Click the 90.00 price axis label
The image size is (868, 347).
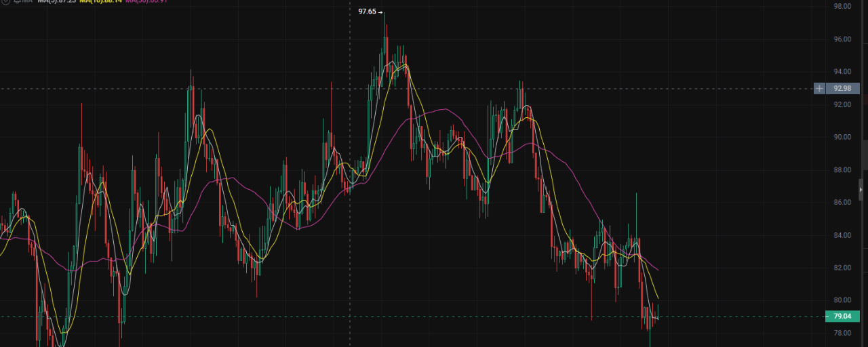(842, 137)
